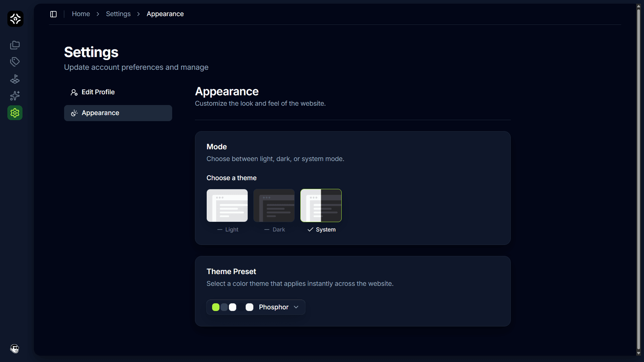
Task: Select the Dark mode label
Action: pyautogui.click(x=279, y=230)
